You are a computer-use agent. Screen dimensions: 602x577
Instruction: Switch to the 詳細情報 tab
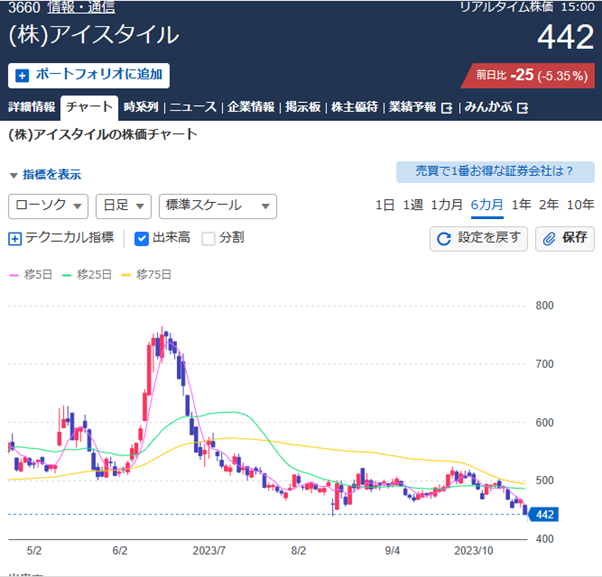pos(31,107)
